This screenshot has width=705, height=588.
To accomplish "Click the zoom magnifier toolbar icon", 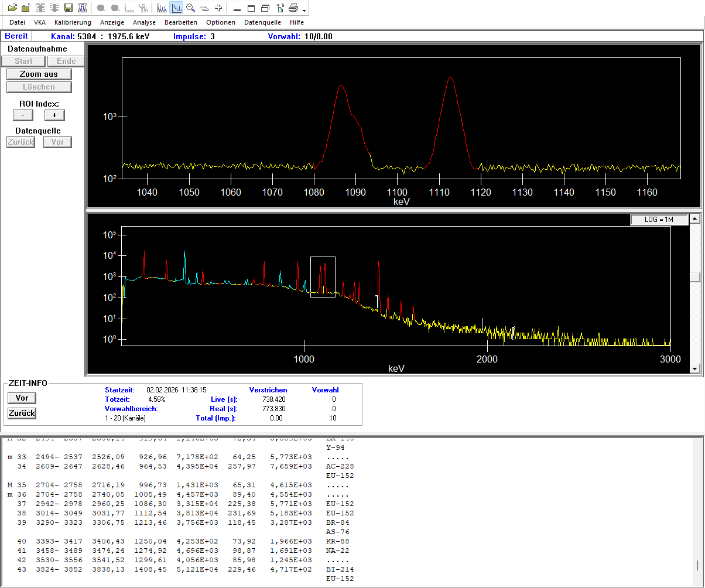I will coord(190,8).
